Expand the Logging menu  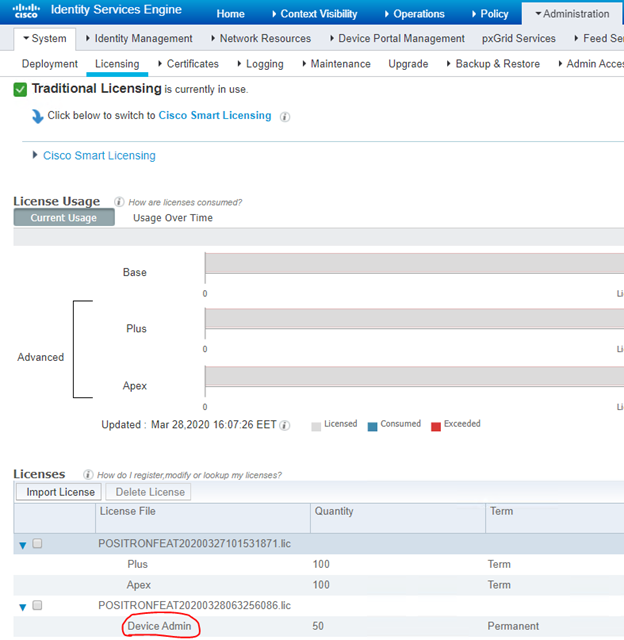coord(260,64)
